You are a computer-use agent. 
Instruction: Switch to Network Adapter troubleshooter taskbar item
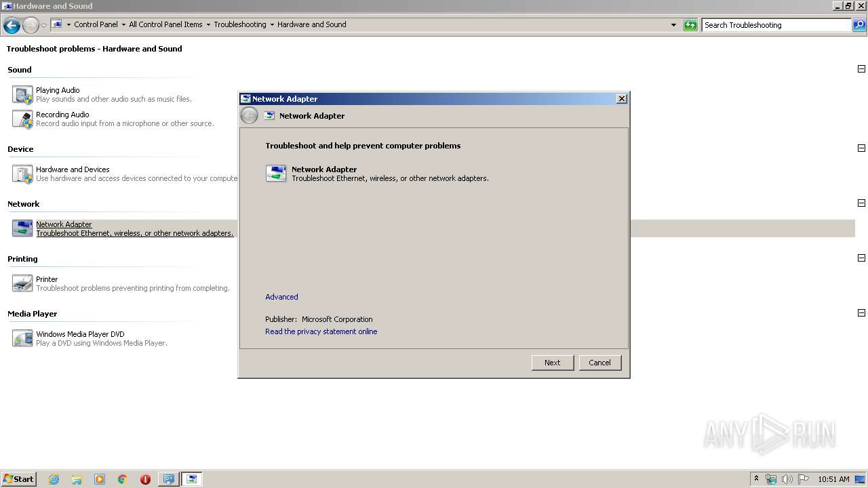click(192, 479)
